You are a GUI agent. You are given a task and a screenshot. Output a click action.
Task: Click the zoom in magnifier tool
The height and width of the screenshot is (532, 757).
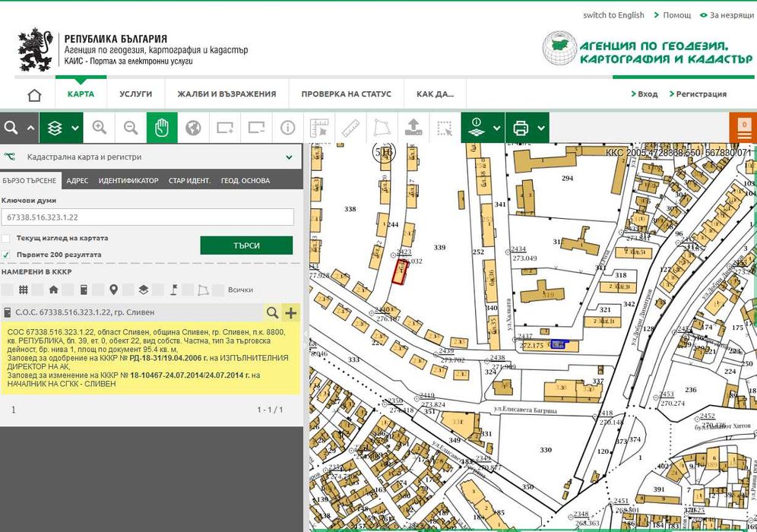click(x=100, y=128)
